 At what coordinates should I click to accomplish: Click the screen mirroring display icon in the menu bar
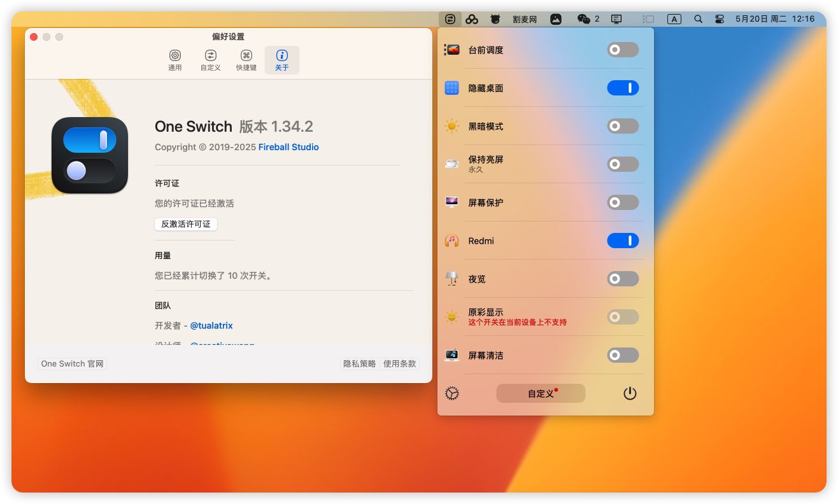(616, 19)
